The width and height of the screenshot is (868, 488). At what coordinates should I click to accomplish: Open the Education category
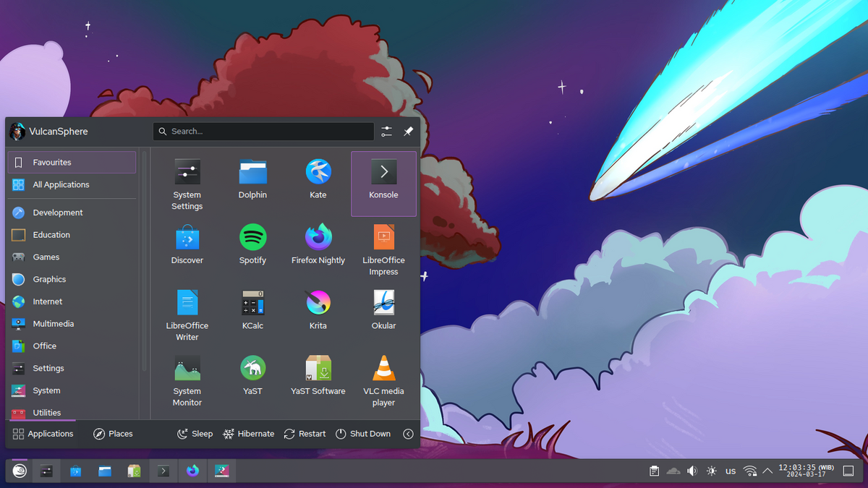click(72, 235)
